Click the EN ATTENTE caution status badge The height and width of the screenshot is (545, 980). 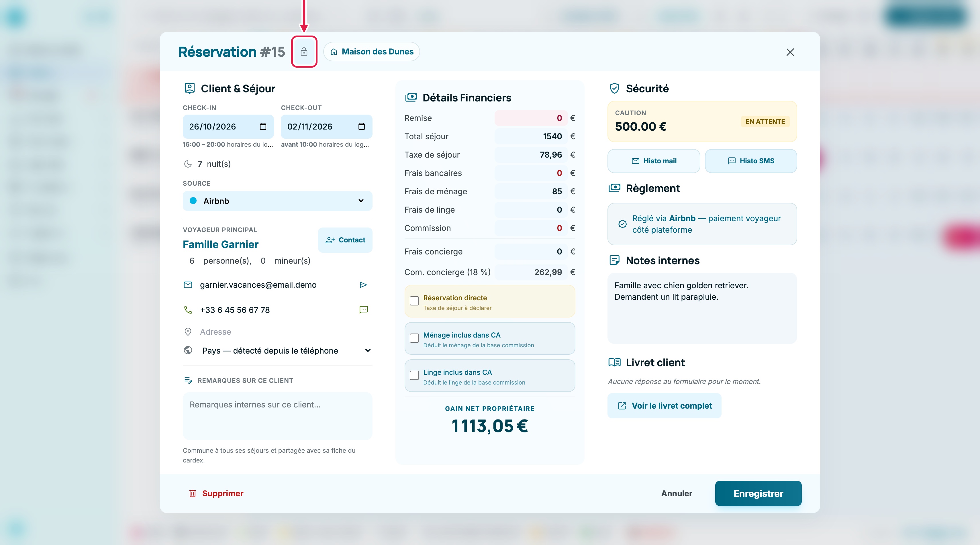tap(765, 122)
